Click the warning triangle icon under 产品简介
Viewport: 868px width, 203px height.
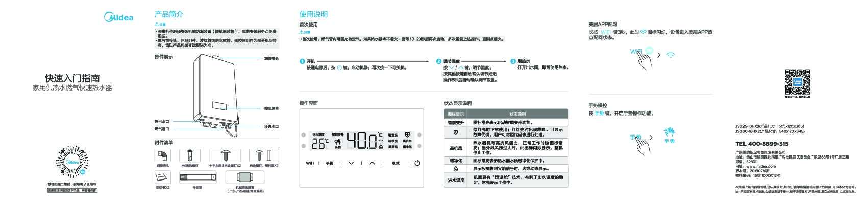tap(157, 24)
